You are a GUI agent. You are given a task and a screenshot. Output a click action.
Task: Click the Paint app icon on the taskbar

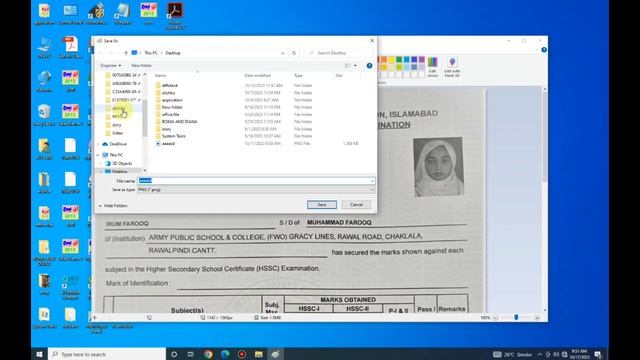click(276, 354)
